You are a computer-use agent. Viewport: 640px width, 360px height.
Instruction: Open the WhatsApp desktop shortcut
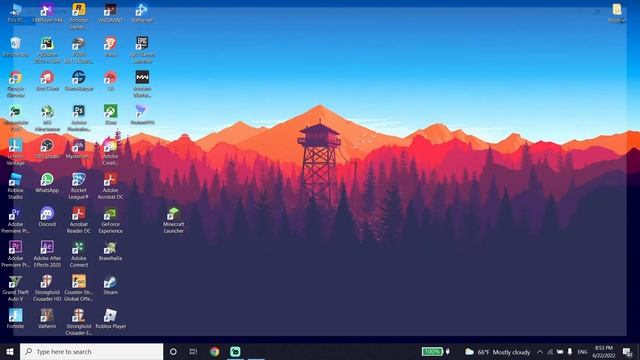(47, 182)
